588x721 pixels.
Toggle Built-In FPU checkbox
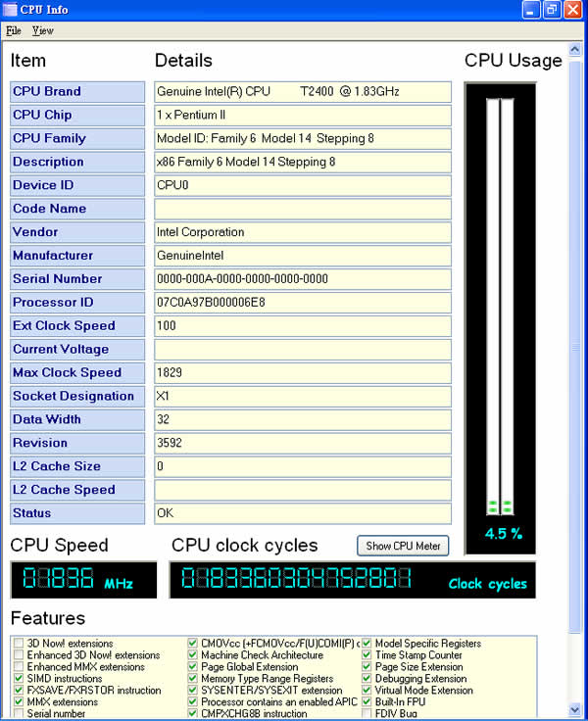pyautogui.click(x=367, y=701)
